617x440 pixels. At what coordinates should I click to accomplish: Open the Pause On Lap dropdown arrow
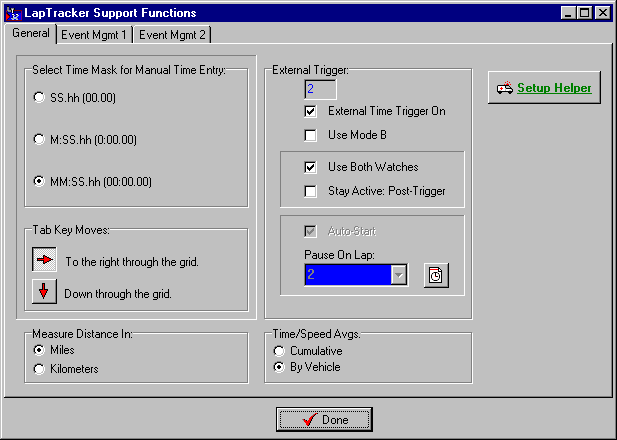point(399,275)
